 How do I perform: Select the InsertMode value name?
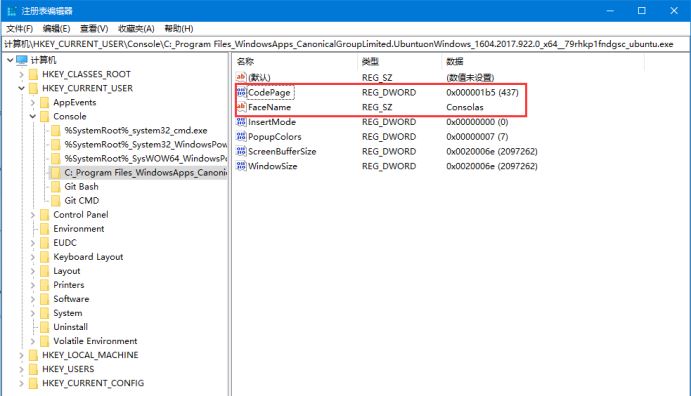[272, 122]
